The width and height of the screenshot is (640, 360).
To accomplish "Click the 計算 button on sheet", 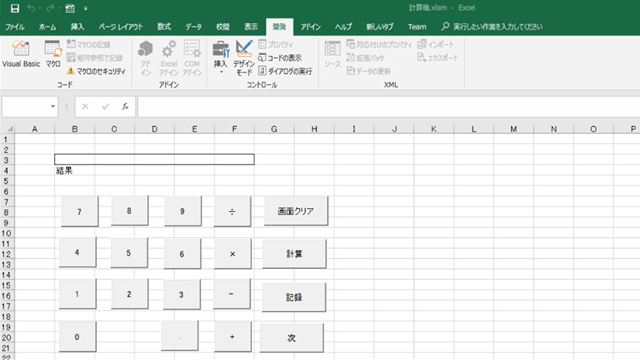I will tap(294, 254).
